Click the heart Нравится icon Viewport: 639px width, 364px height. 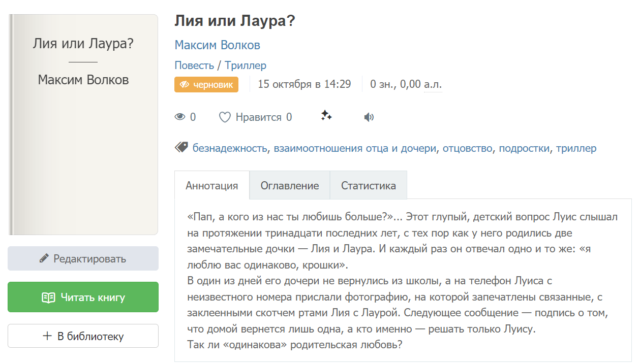click(x=225, y=117)
